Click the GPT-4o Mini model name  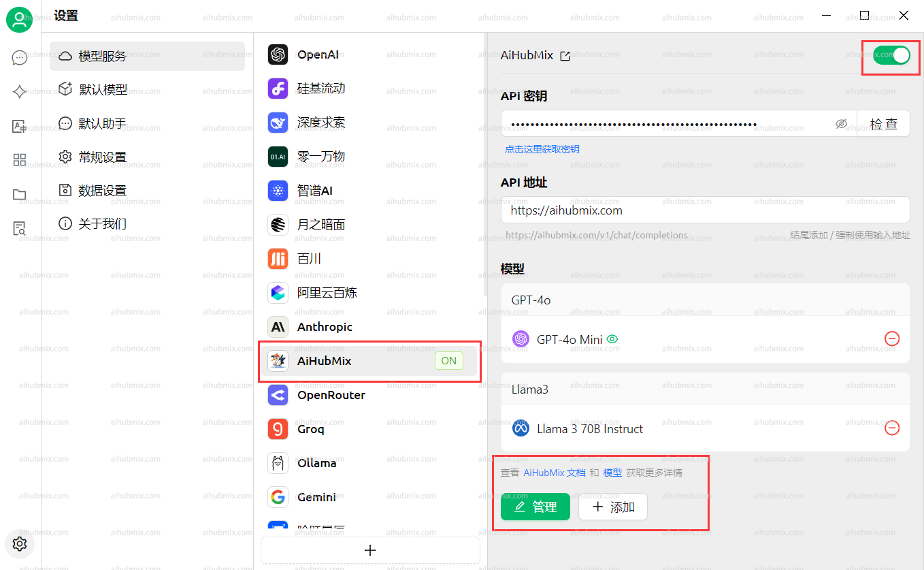coord(570,338)
